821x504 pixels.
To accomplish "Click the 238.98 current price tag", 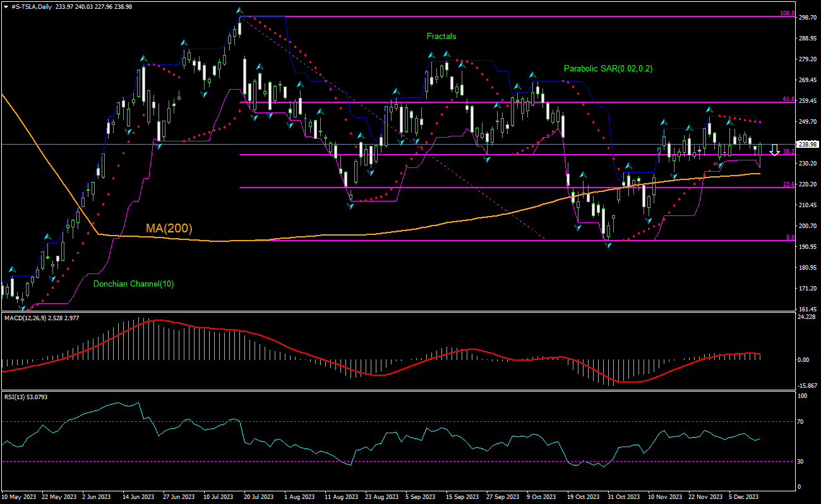I will coord(806,144).
